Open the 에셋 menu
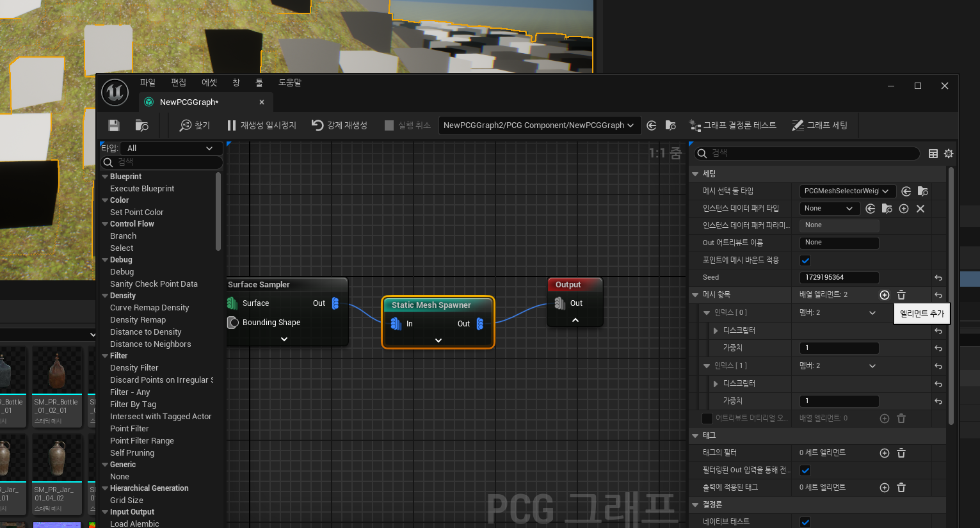 (209, 83)
